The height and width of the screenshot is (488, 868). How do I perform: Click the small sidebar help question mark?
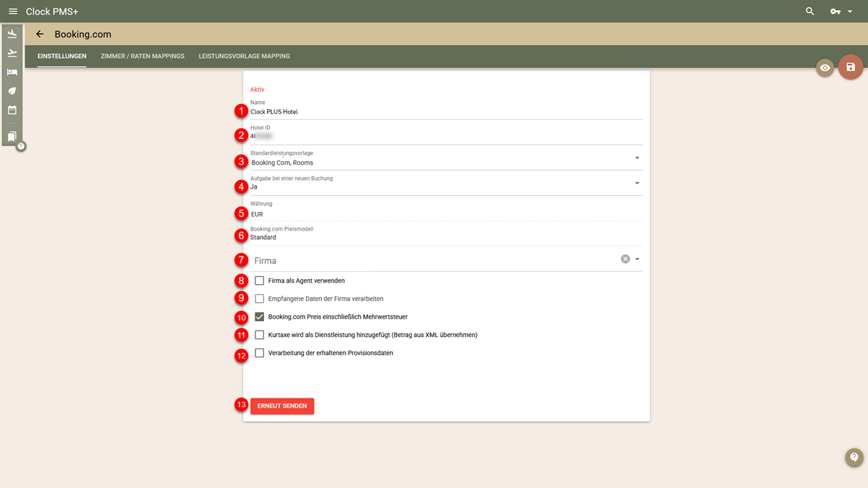tap(21, 146)
